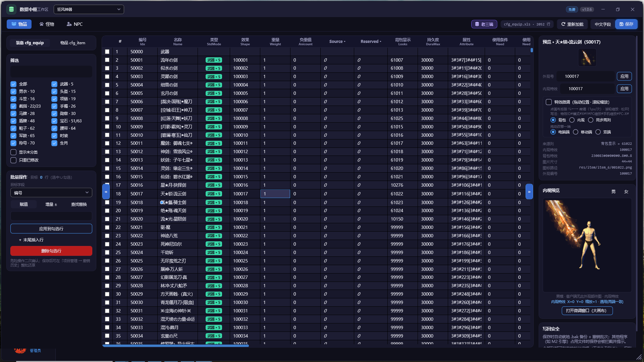Select the 内观 radio button
644x362 pixels.
572,120
